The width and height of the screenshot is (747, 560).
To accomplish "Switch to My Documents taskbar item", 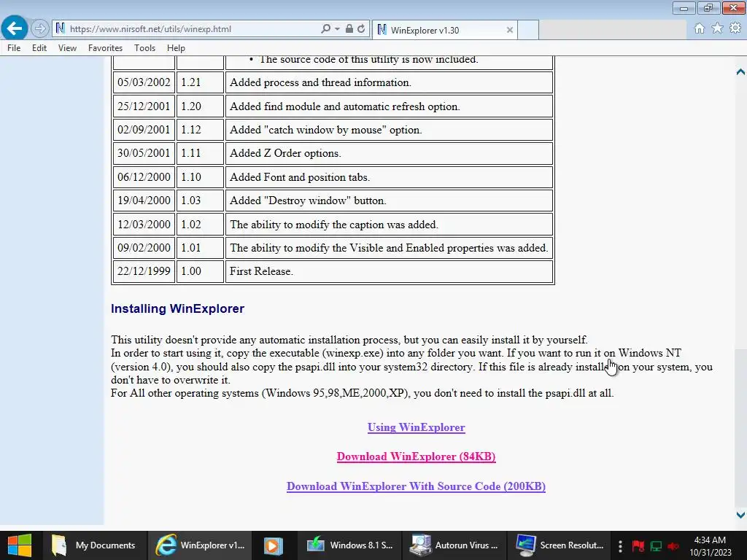I will point(94,545).
